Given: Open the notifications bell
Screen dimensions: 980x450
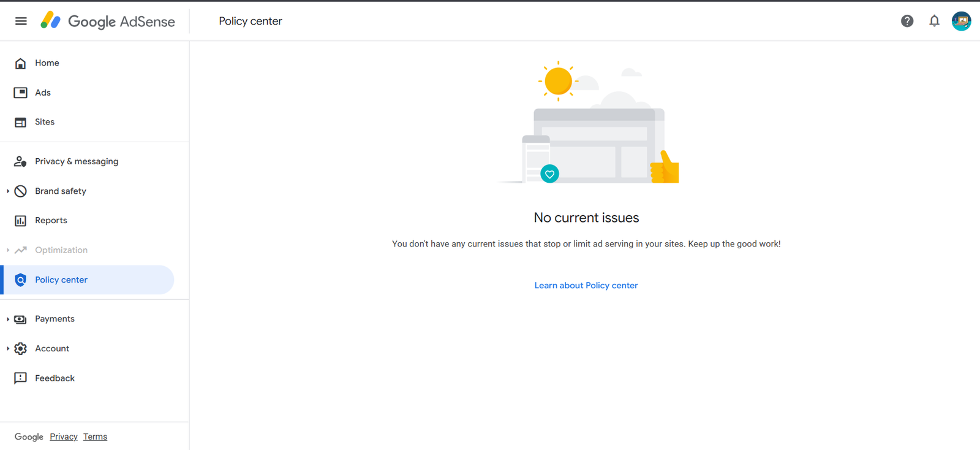Looking at the screenshot, I should 934,21.
